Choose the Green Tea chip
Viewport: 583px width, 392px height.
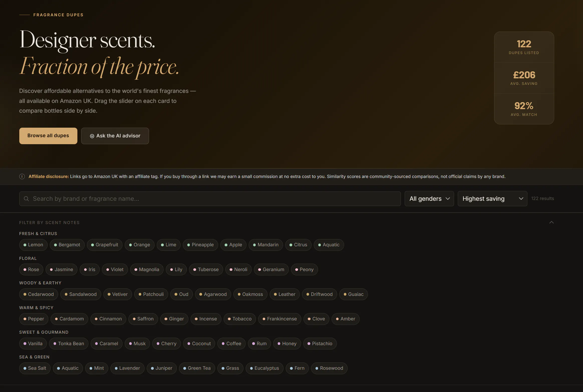197,368
